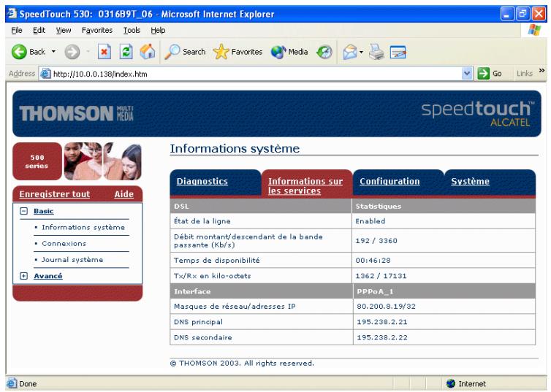The image size is (551, 392).
Task: Open the Media toolbar button
Action: (289, 52)
